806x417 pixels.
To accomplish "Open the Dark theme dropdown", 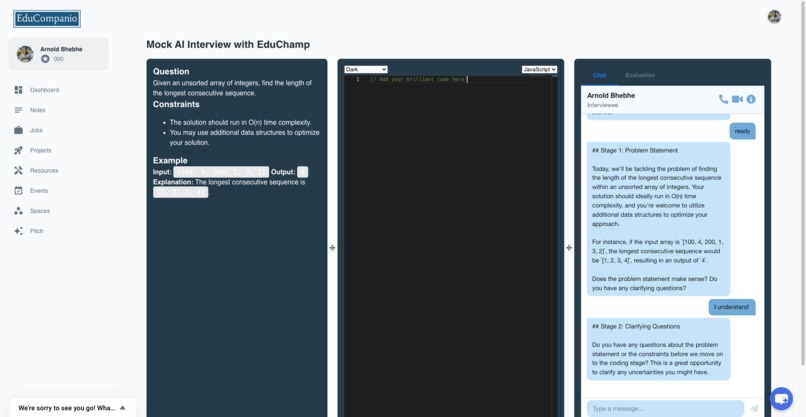I will 366,69.
